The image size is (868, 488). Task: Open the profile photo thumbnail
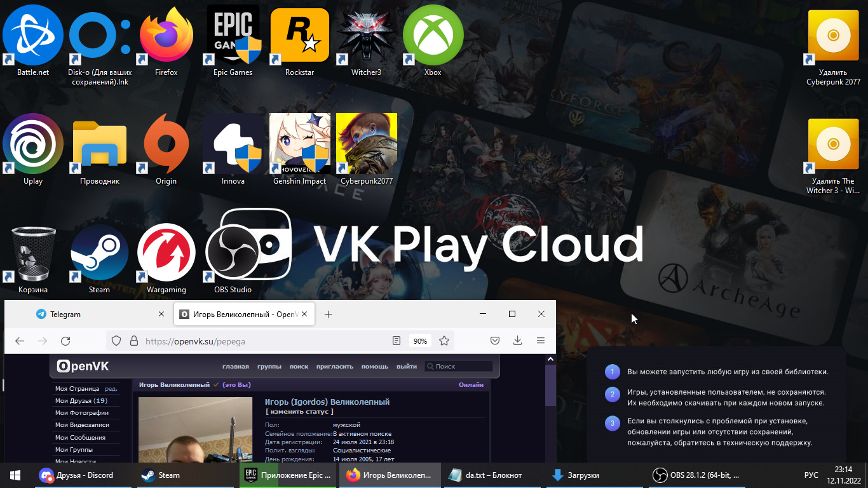point(195,430)
